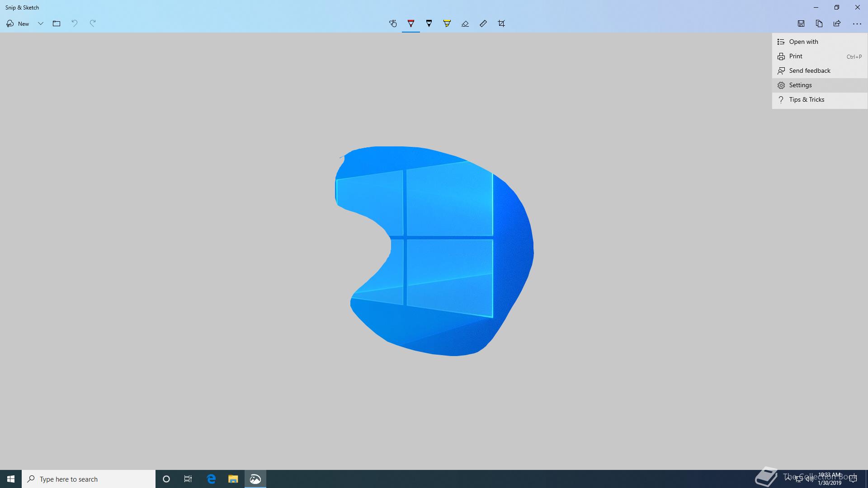Click the Snip & Sketch taskbar icon
868x488 pixels.
[x=255, y=479]
